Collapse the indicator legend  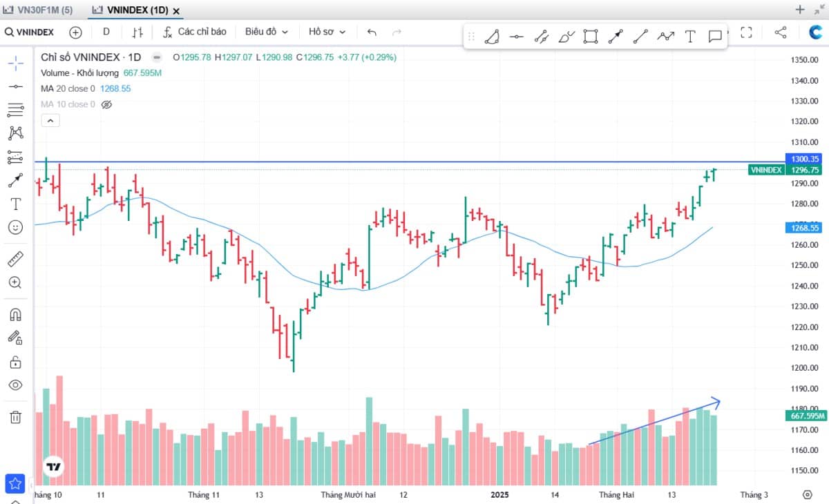click(50, 121)
